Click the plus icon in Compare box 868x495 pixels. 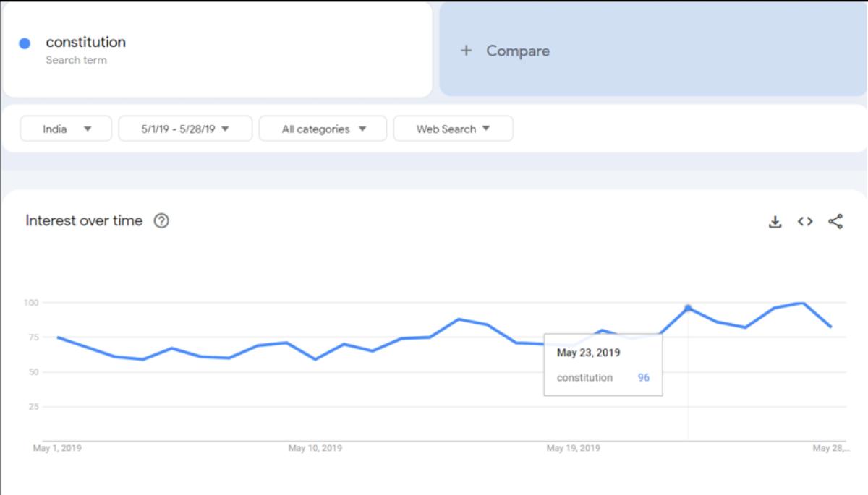[x=467, y=51]
